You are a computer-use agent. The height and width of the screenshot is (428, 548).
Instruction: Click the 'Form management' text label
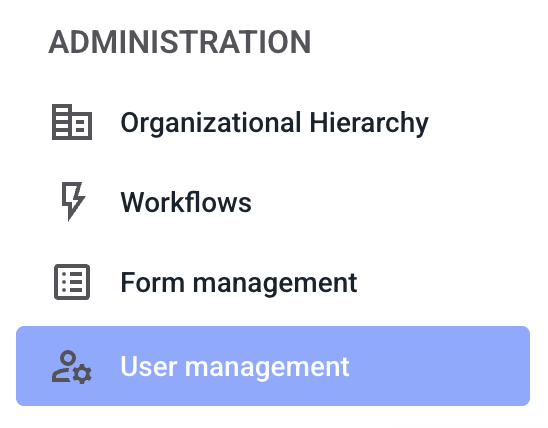point(239,283)
